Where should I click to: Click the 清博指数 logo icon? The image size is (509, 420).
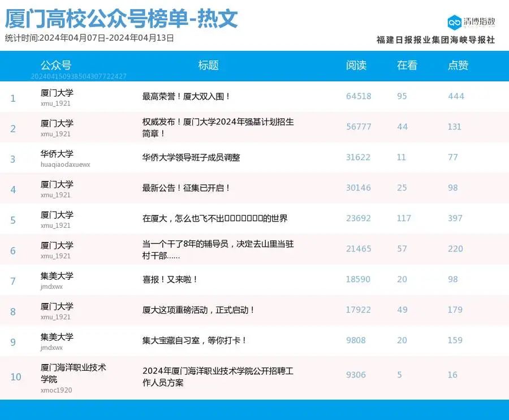[x=454, y=22]
